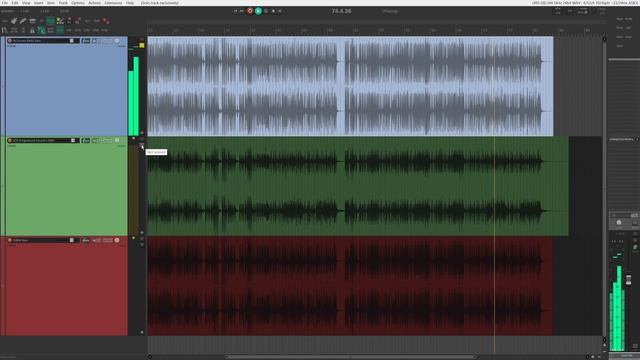The image size is (640, 360).
Task: Open the Insert menu
Action: pos(38,3)
